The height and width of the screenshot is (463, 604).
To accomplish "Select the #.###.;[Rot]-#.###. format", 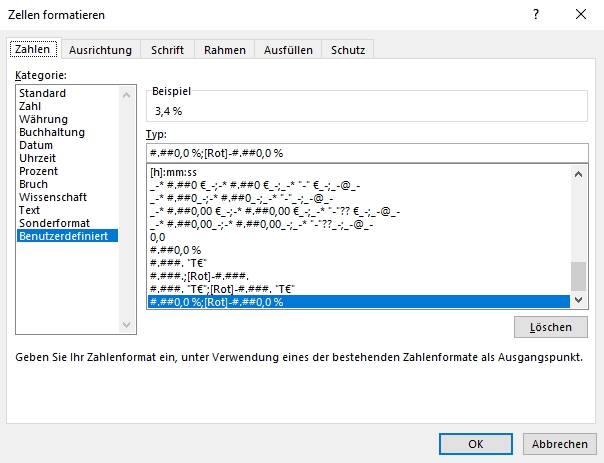I will coord(359,276).
